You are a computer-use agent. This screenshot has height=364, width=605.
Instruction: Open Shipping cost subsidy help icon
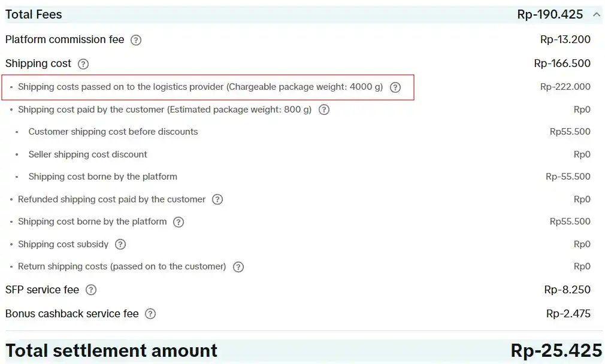pos(120,244)
